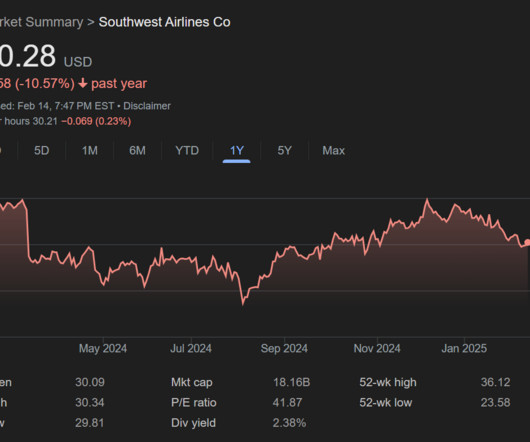Click the Jul 2024 axis label
Viewport: 530px width, 442px height.
pyautogui.click(x=191, y=348)
